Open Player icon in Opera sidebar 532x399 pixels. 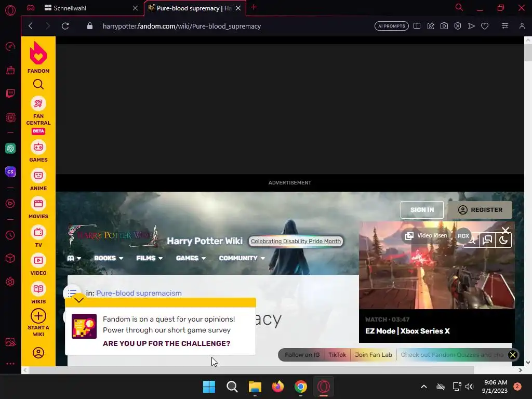[x=10, y=204]
